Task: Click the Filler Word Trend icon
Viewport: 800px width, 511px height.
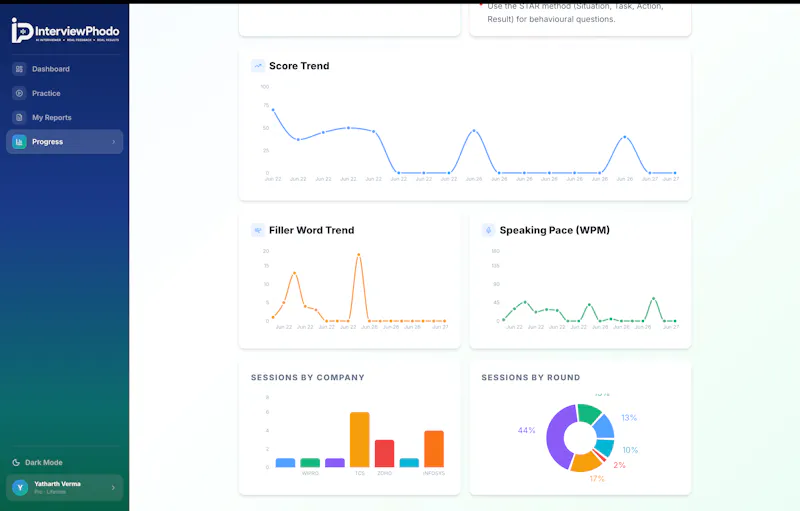Action: [x=258, y=230]
